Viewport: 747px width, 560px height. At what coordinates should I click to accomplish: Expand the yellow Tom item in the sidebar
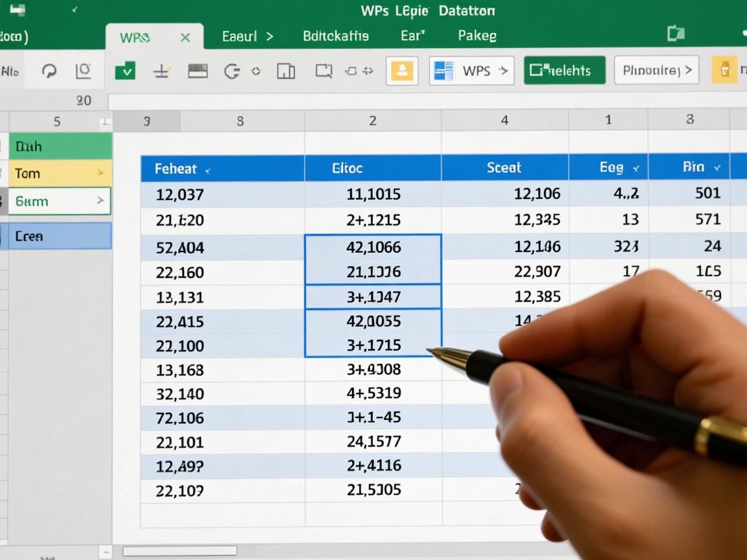click(x=100, y=173)
